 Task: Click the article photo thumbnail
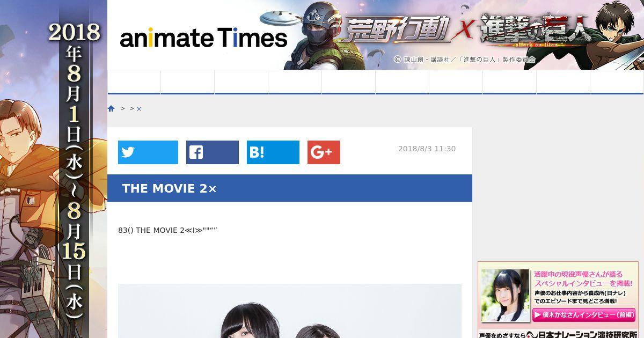coord(290,311)
